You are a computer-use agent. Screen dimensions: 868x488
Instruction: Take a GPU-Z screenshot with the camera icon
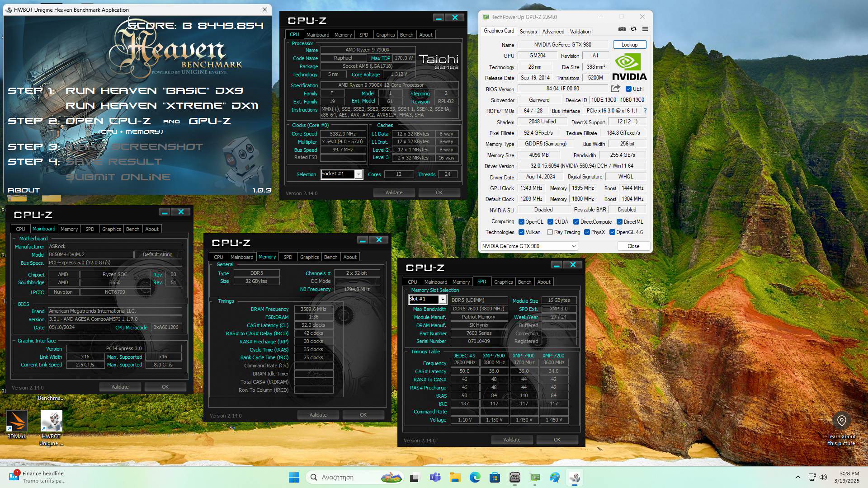(622, 29)
